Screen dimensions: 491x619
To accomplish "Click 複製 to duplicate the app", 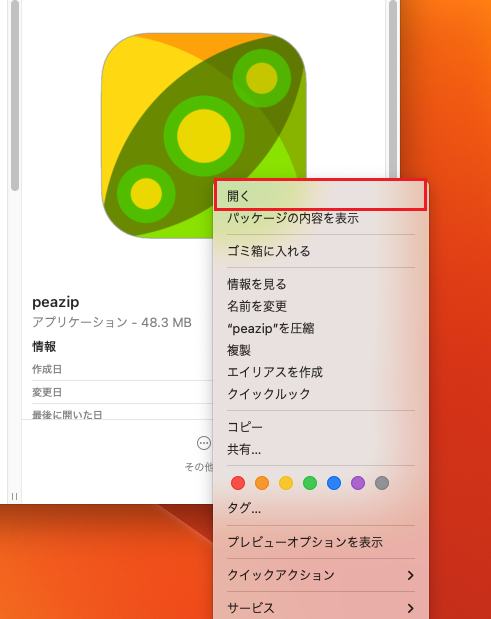I will [320, 350].
